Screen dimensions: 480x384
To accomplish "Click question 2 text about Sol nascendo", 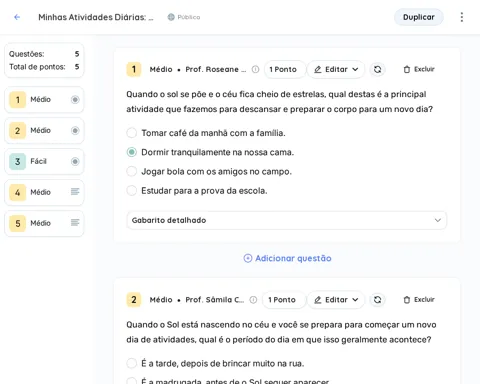I will (x=281, y=332).
